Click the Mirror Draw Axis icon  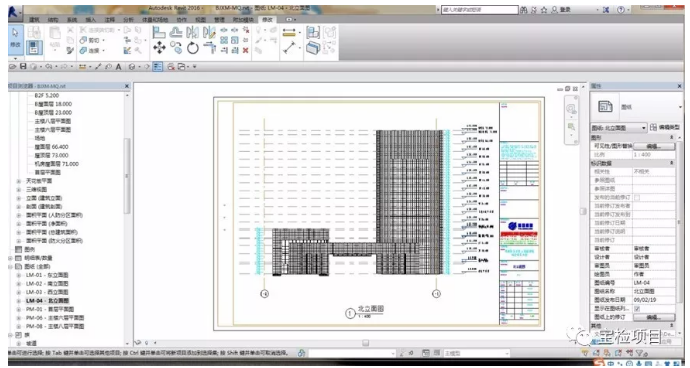coord(209,32)
